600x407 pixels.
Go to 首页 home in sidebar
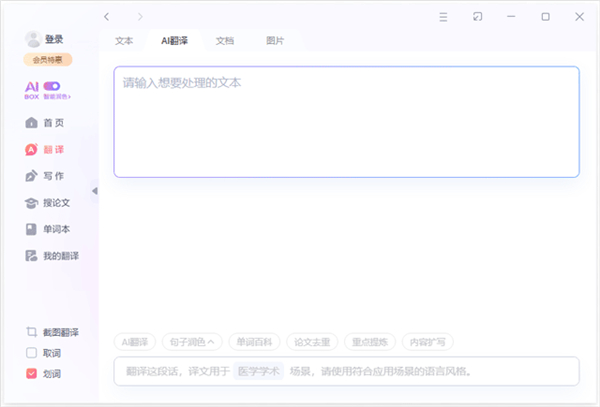pyautogui.click(x=44, y=123)
